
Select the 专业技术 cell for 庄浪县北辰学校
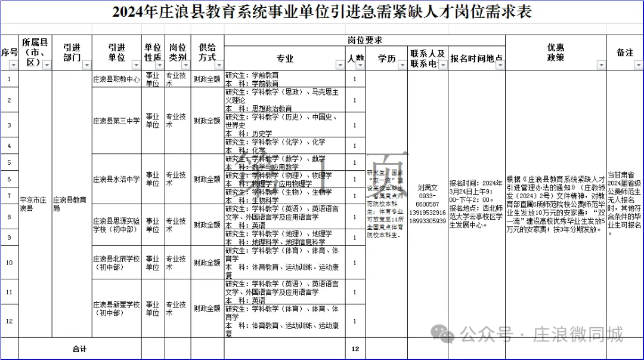click(x=178, y=263)
